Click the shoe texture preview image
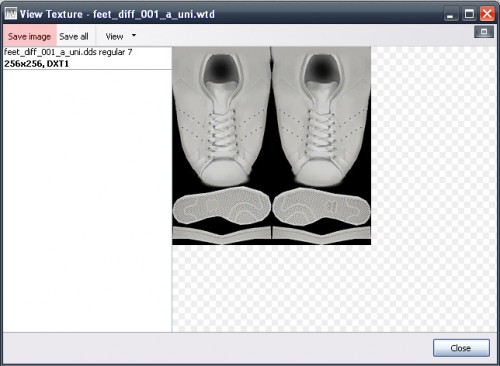Screen dimensions: 500x366 pos(271,146)
